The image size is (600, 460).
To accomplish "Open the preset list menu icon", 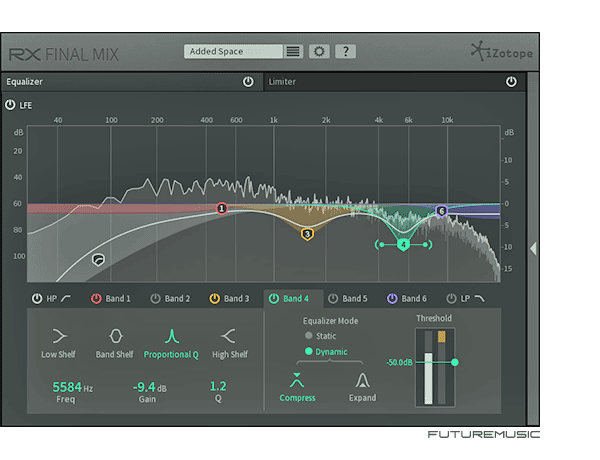I will (293, 51).
